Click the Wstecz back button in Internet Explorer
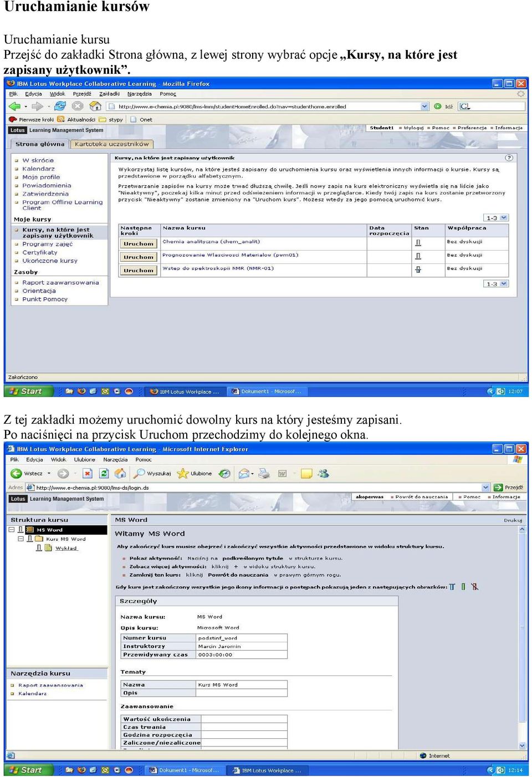 tap(27, 474)
